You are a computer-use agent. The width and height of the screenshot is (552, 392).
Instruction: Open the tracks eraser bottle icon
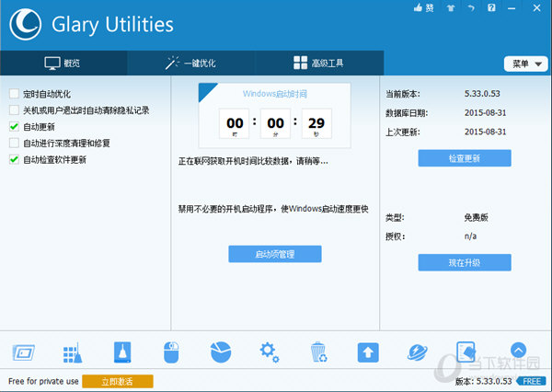(x=122, y=352)
